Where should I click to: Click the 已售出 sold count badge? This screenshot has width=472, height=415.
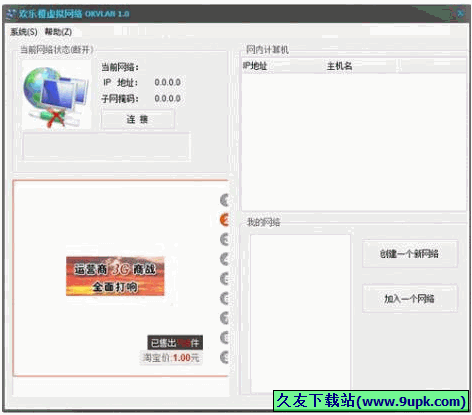pos(175,343)
